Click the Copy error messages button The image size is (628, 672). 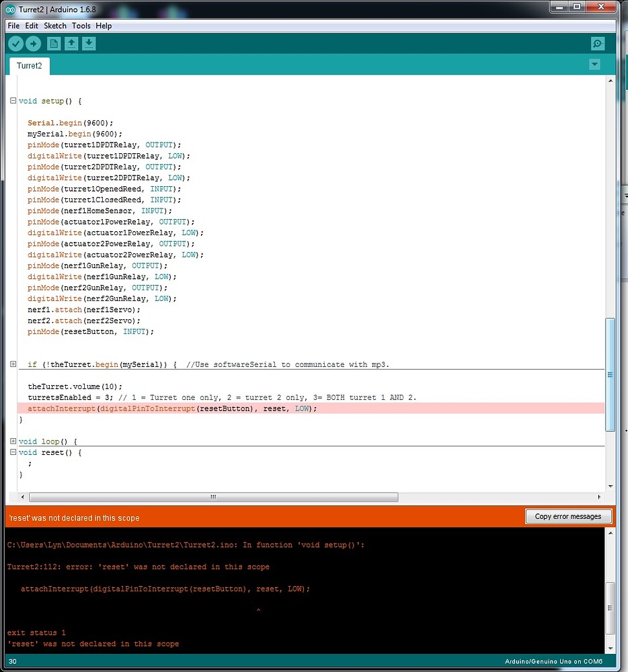pyautogui.click(x=568, y=516)
